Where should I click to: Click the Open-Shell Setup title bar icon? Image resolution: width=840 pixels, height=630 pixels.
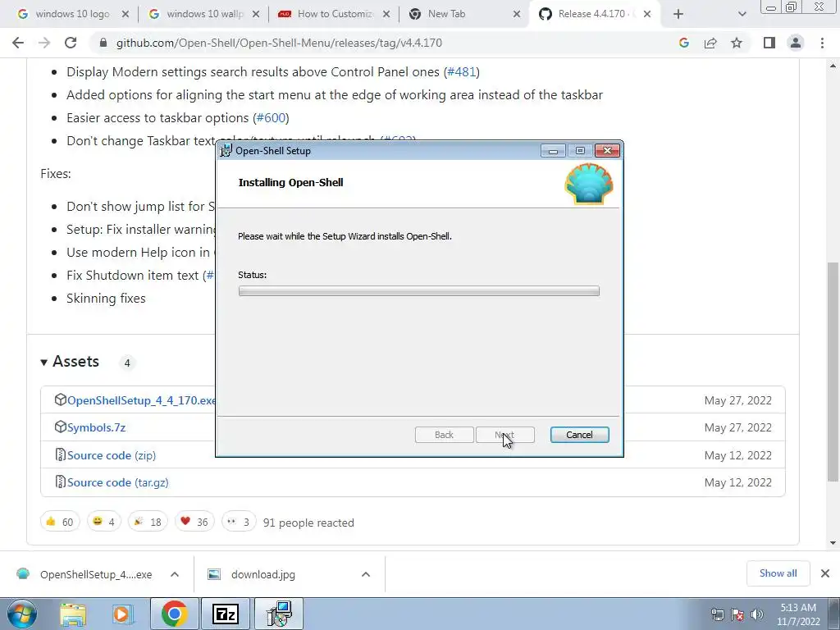(x=226, y=151)
